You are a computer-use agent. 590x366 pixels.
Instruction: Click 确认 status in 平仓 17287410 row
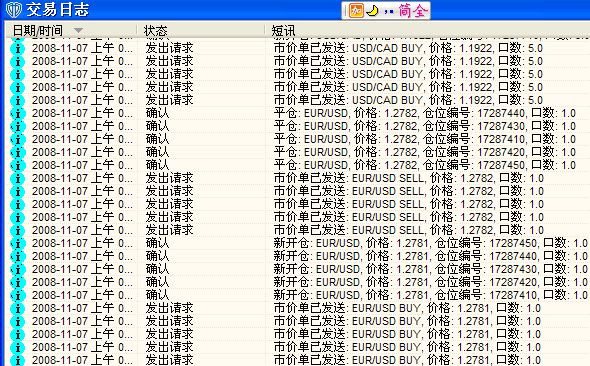pyautogui.click(x=157, y=139)
